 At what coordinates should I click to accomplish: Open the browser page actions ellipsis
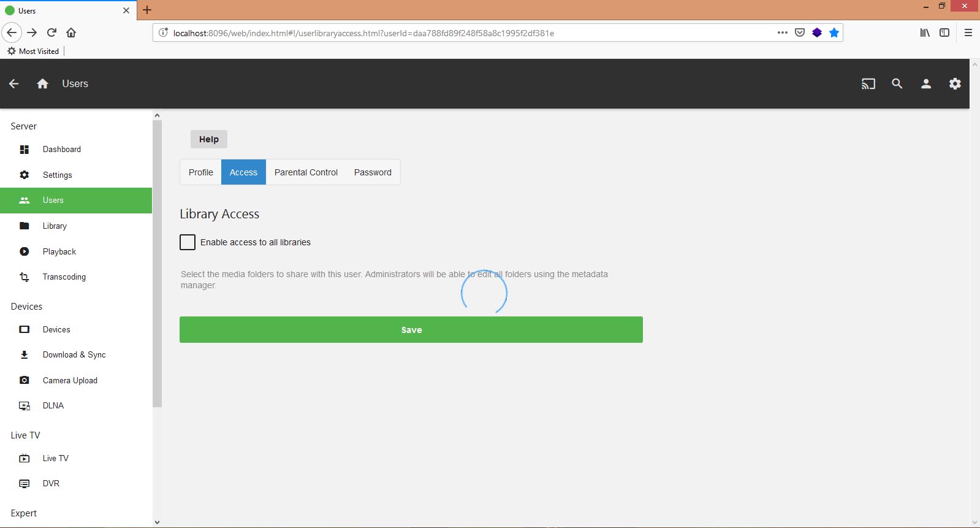click(x=783, y=33)
